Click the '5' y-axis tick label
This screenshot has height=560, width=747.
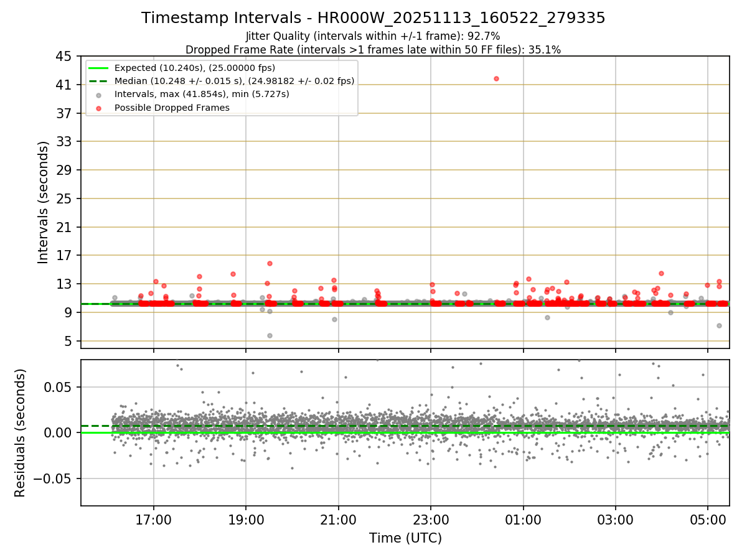[68, 341]
